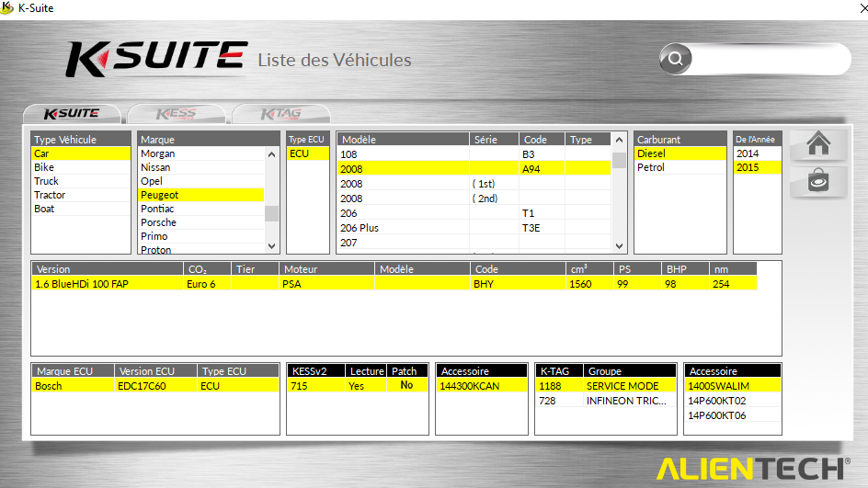This screenshot has height=488, width=868.
Task: Select Bike vehicle type
Action: [81, 167]
